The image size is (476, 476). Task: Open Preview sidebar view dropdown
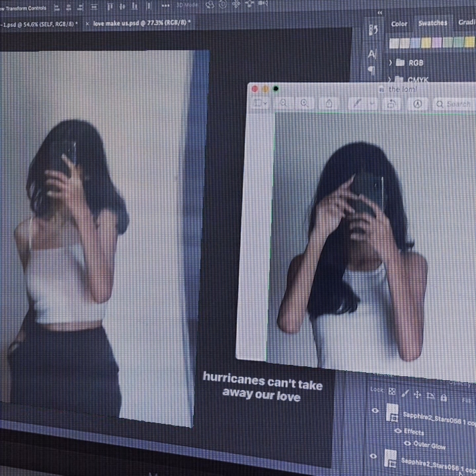(260, 102)
